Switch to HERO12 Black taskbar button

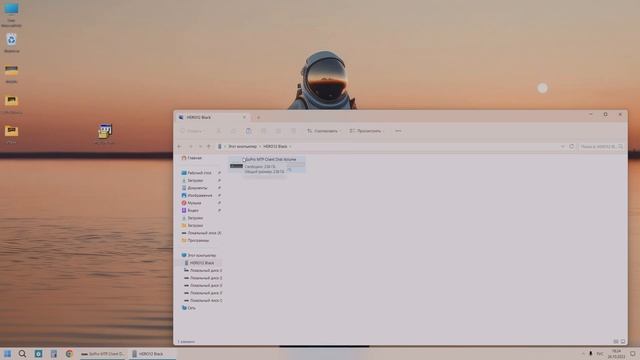(152, 354)
